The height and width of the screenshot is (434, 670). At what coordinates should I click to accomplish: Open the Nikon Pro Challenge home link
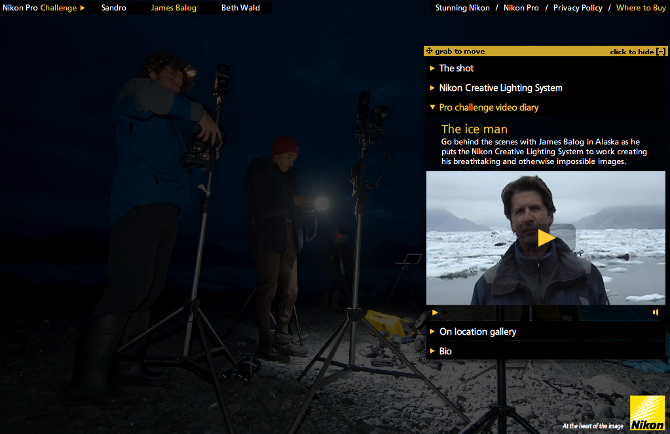(x=39, y=8)
